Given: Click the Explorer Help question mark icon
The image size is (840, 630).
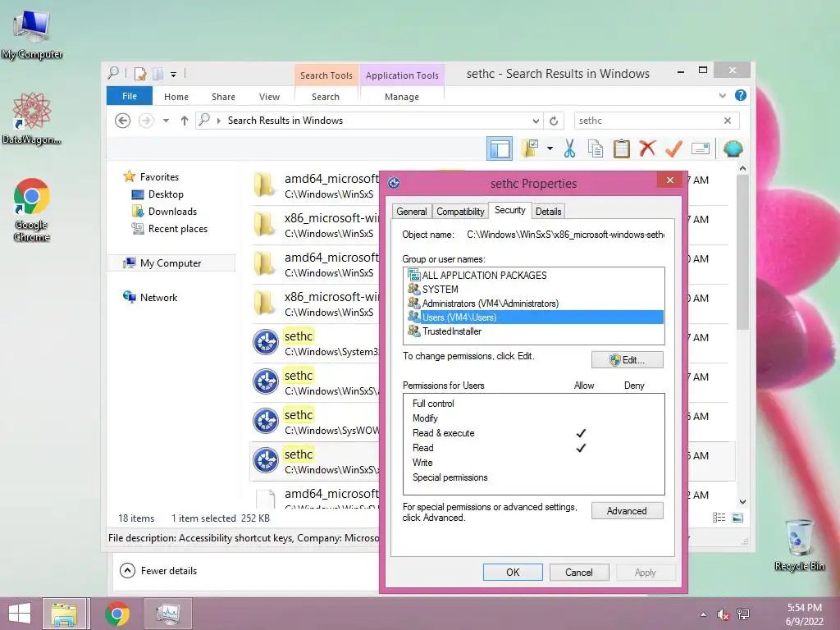Looking at the screenshot, I should tap(741, 95).
